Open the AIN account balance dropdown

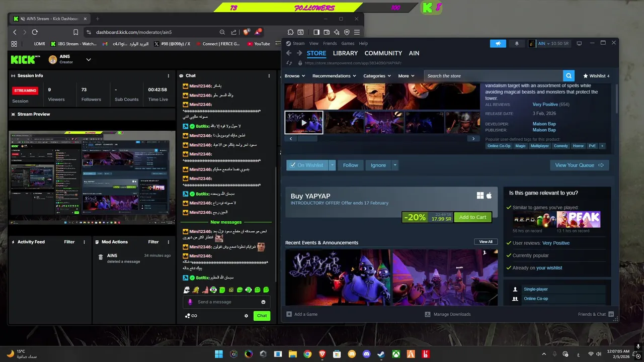pos(553,44)
